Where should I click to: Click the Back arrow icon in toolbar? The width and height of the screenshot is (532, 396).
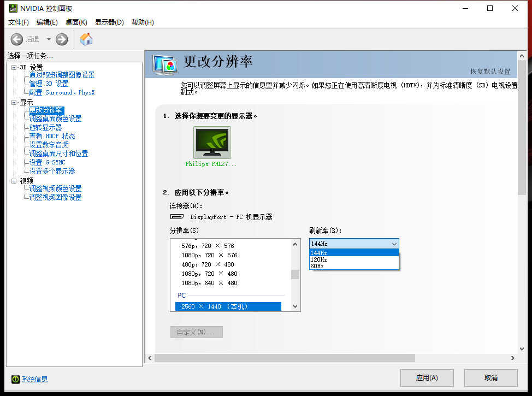click(x=16, y=39)
